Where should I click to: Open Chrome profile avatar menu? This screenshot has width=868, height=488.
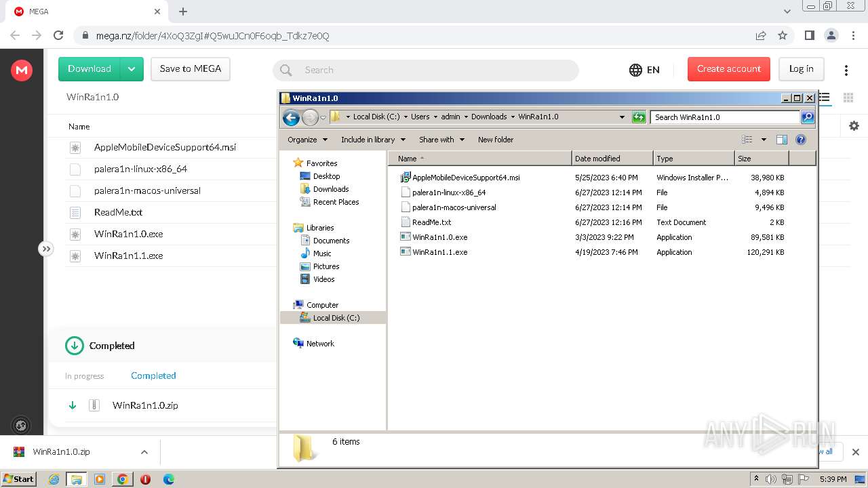[831, 35]
